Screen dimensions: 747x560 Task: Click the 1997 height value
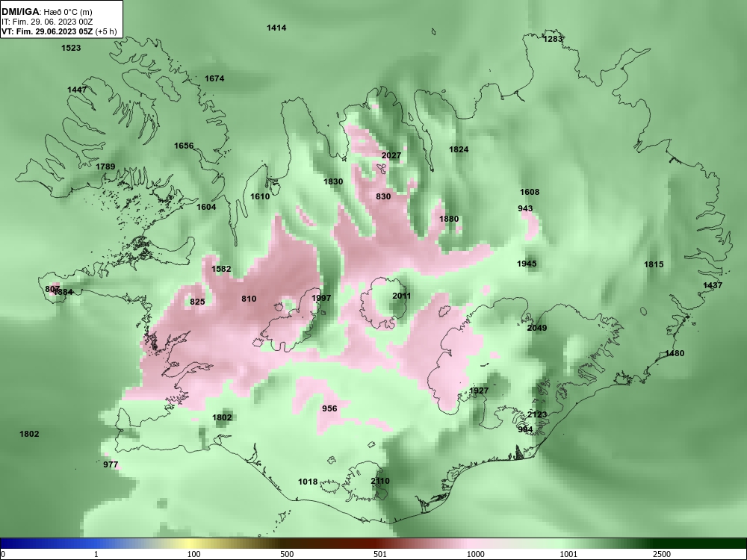point(321,298)
